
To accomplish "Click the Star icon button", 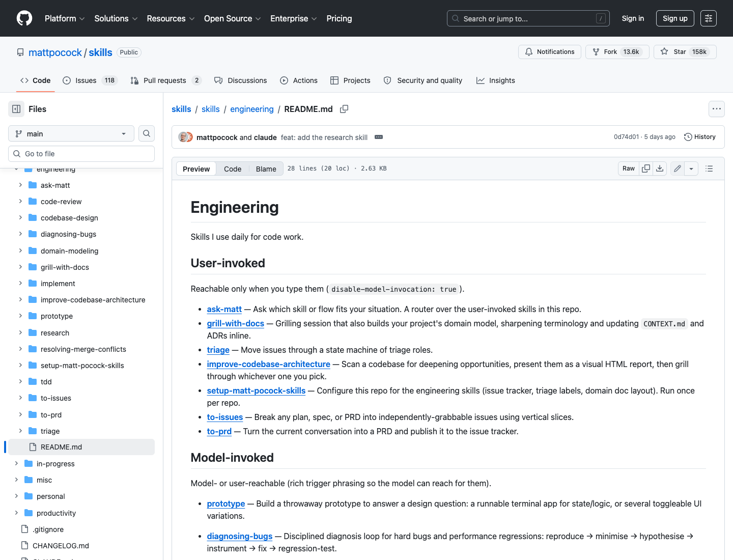I will click(x=685, y=52).
